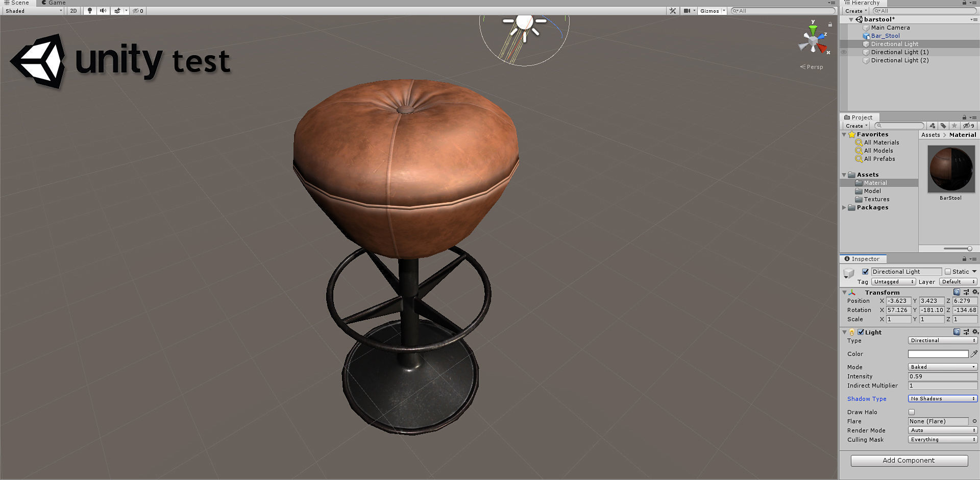Open the Shaded draw mode dropdown
This screenshot has height=480, width=980.
point(33,10)
